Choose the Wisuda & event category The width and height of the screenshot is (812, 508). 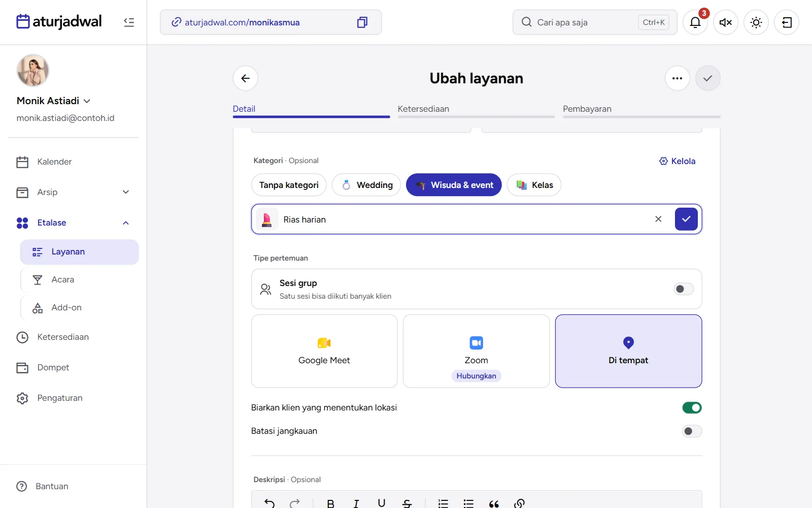(x=454, y=185)
